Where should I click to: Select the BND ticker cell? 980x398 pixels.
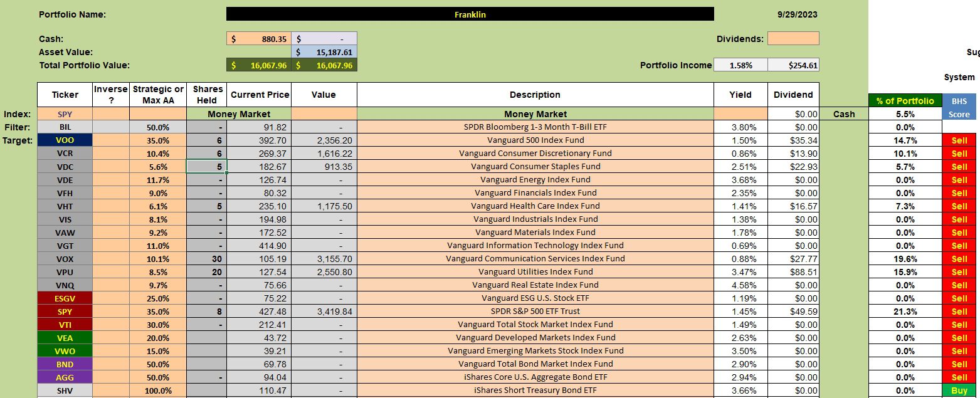[65, 364]
